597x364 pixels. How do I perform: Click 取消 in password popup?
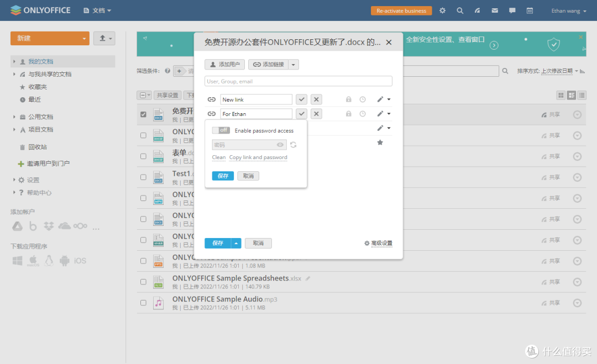248,176
